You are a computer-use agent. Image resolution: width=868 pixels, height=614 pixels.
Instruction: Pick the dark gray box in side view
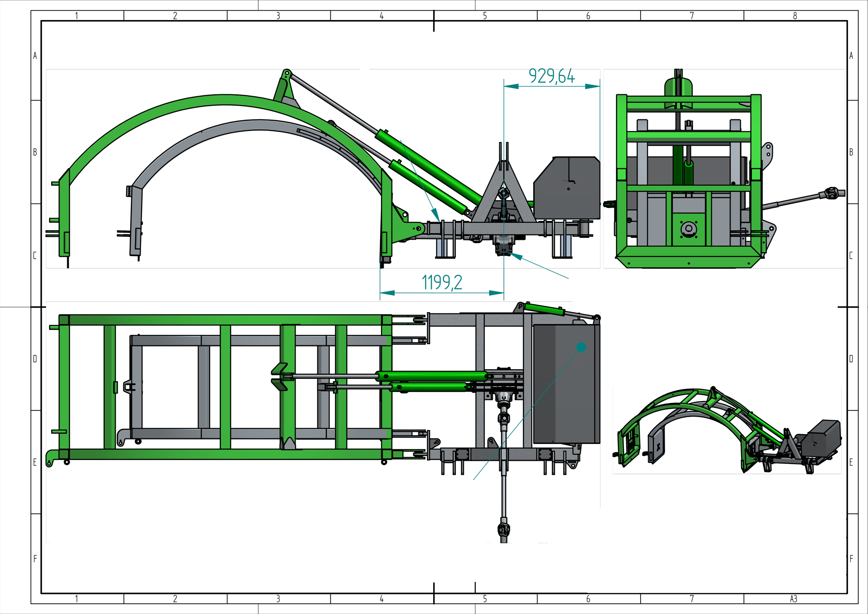click(x=567, y=187)
